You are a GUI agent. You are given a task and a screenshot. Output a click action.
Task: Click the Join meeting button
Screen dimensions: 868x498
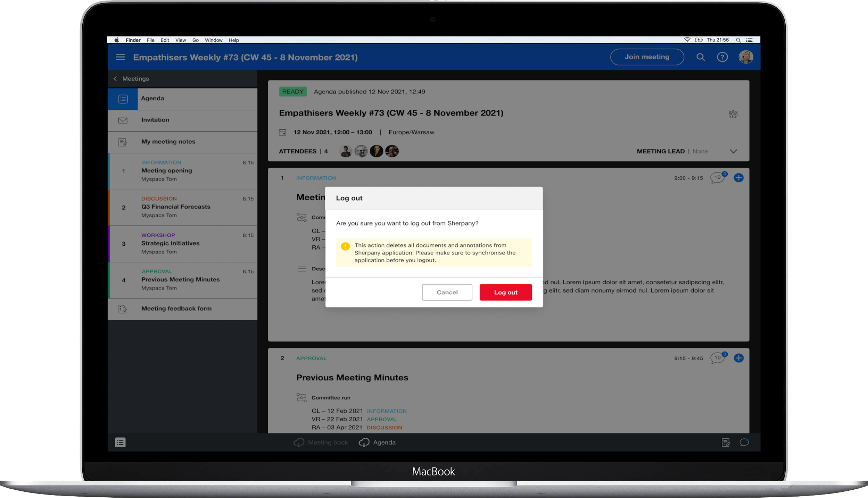[x=647, y=57]
